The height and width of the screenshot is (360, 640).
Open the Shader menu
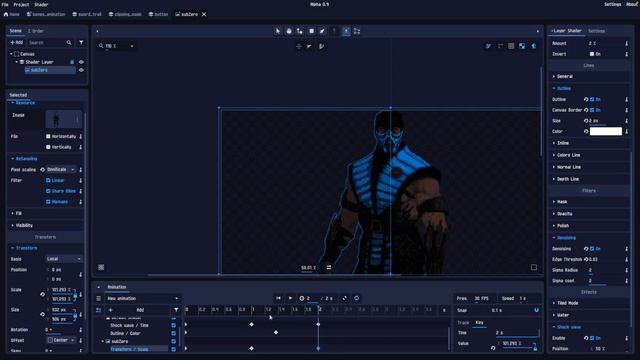click(41, 4)
